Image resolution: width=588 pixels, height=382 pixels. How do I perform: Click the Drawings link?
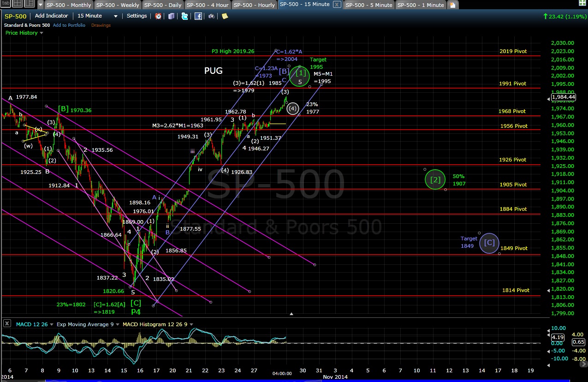pyautogui.click(x=101, y=25)
